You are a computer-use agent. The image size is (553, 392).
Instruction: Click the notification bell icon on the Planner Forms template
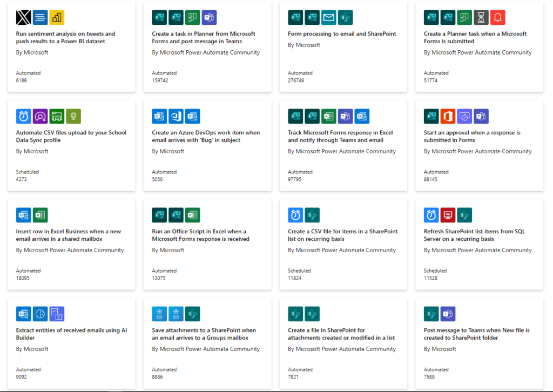click(497, 17)
